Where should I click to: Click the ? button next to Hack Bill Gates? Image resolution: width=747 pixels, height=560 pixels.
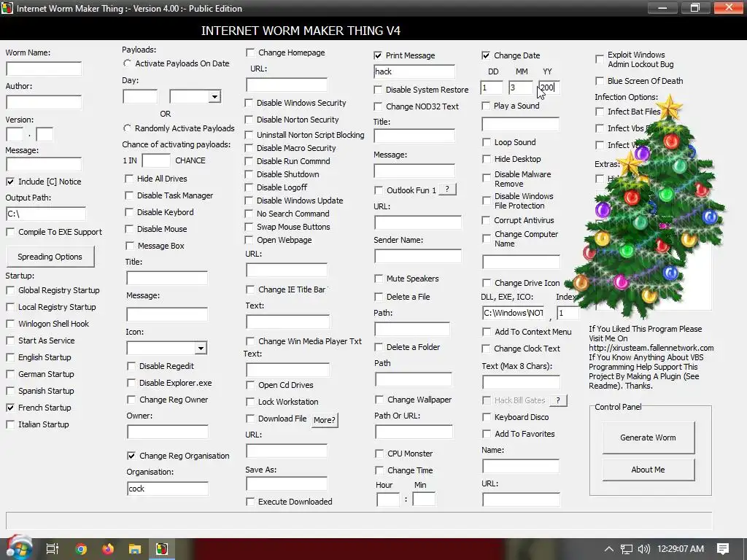[x=558, y=400]
